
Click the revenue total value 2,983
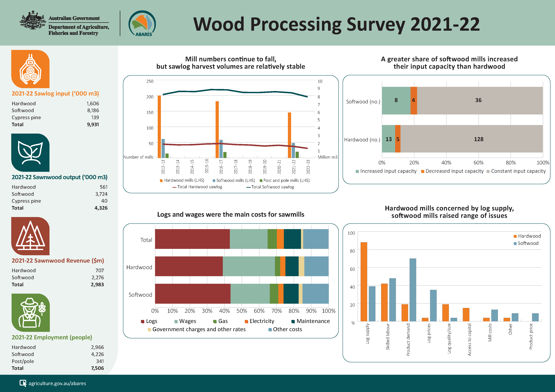pyautogui.click(x=97, y=285)
